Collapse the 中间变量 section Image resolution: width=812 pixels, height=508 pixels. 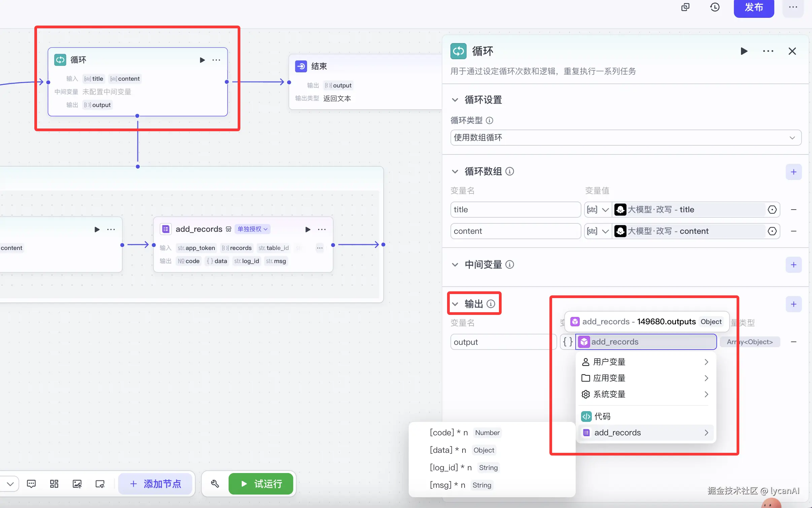pyautogui.click(x=455, y=265)
